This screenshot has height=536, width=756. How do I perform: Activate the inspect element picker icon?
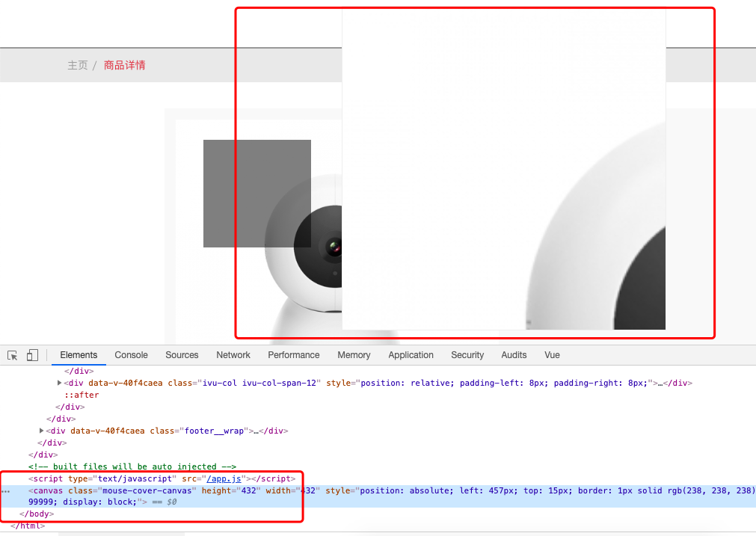coord(13,355)
